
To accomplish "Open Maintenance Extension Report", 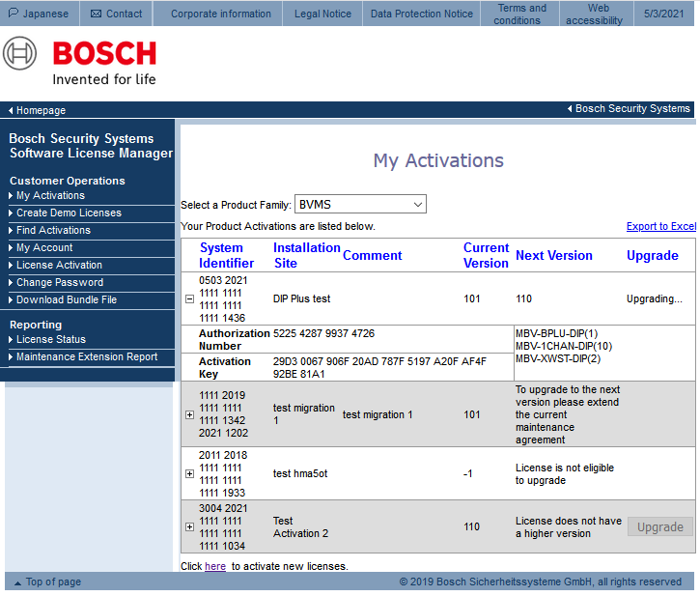I will [86, 356].
